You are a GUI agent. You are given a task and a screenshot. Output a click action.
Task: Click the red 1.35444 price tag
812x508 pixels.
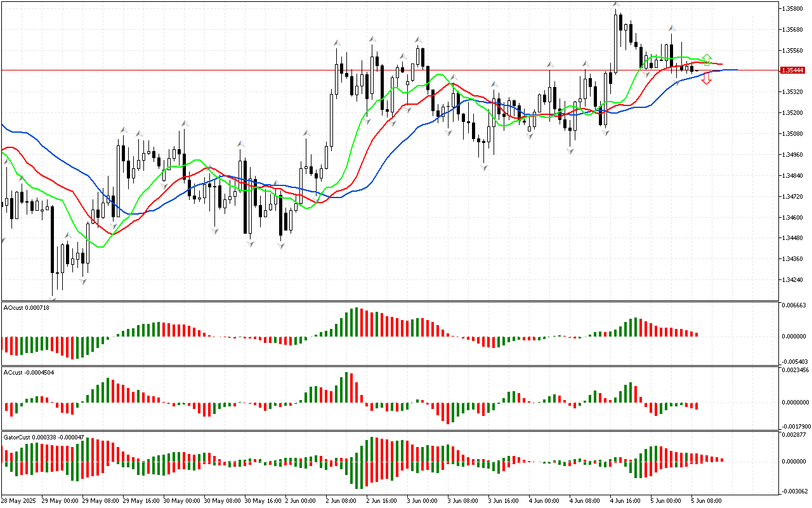(793, 70)
